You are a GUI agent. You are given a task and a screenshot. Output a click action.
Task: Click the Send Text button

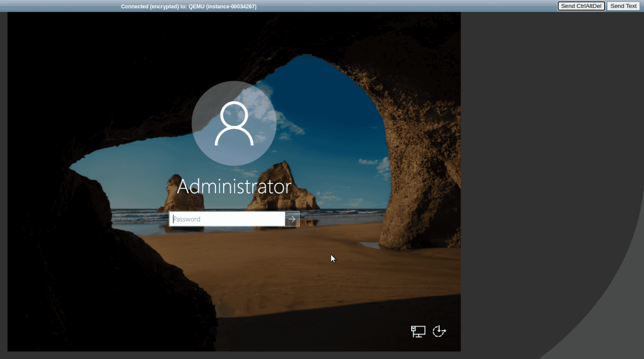623,6
